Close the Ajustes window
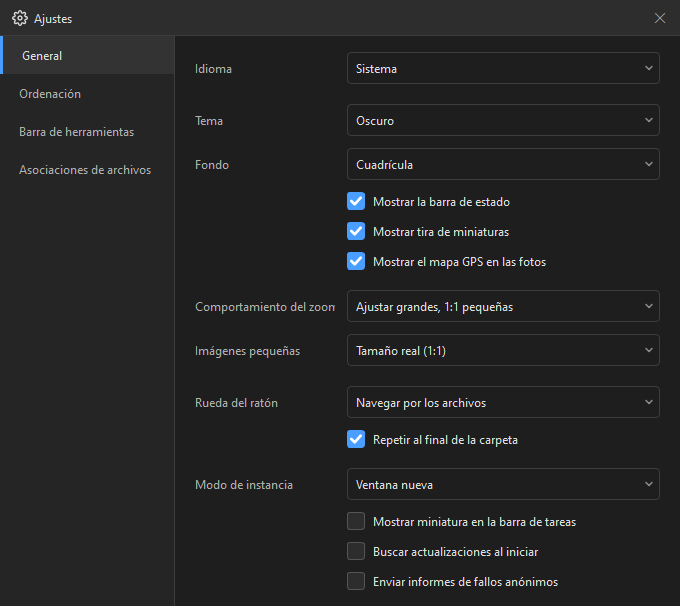 tap(660, 18)
